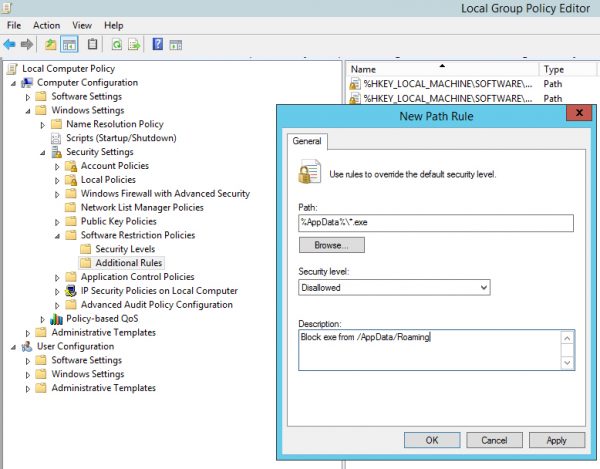
Task: Select the General tab in dialog
Action: pyautogui.click(x=306, y=141)
